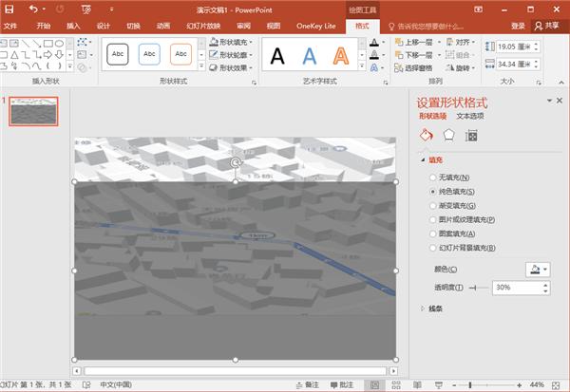The image size is (570, 392).
Task: Open the Effects pentagon icon
Action: coord(449,135)
